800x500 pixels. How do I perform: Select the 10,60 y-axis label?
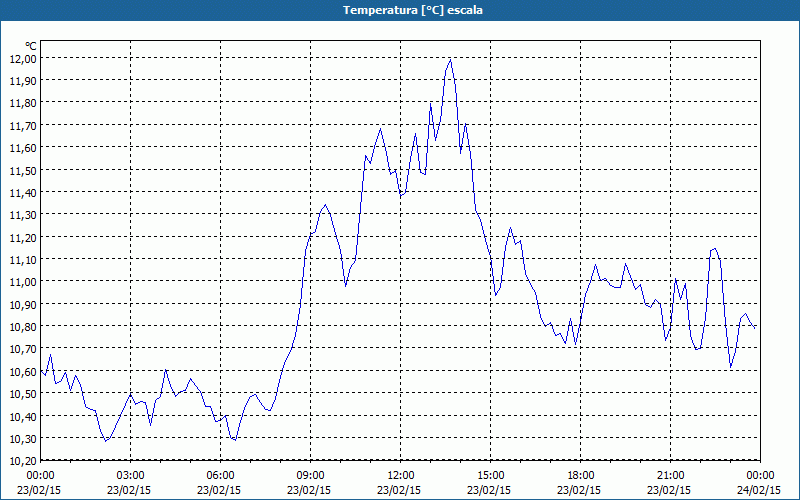tap(23, 371)
